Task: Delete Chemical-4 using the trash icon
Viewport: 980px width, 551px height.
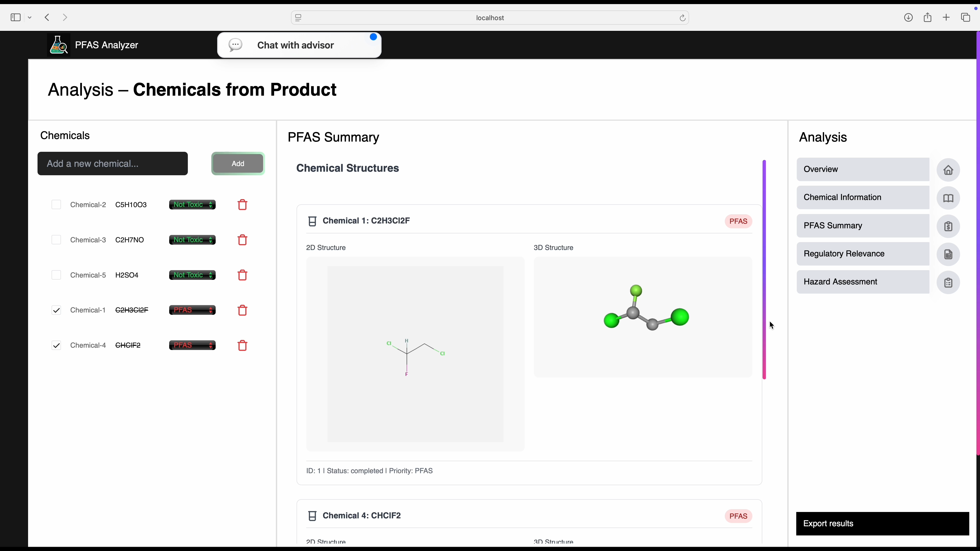Action: (x=242, y=346)
